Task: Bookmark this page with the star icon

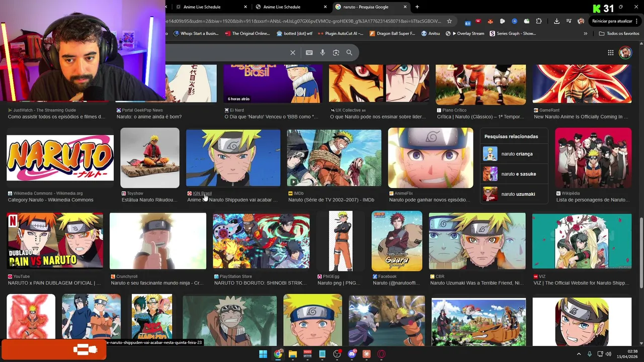Action: pyautogui.click(x=449, y=21)
